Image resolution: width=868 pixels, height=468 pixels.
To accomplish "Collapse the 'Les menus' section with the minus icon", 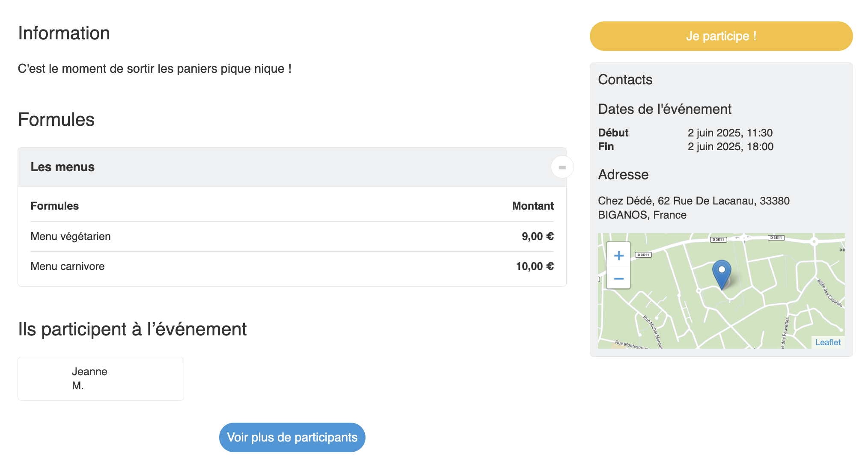I will point(562,167).
